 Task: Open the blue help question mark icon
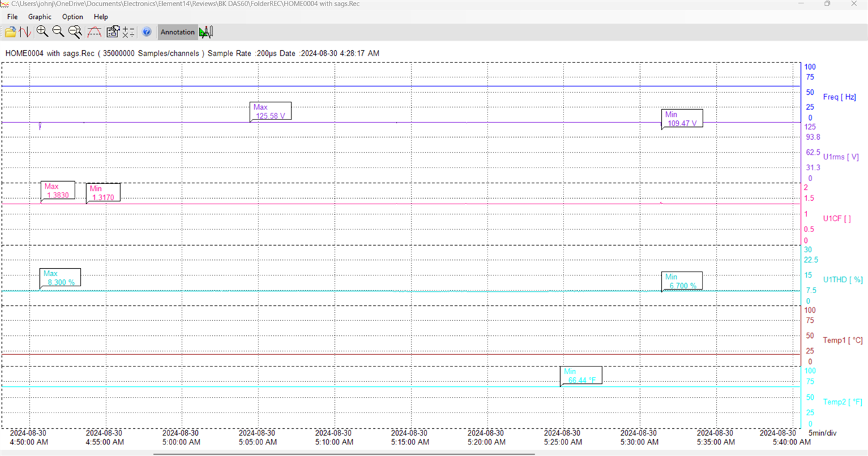[x=146, y=32]
